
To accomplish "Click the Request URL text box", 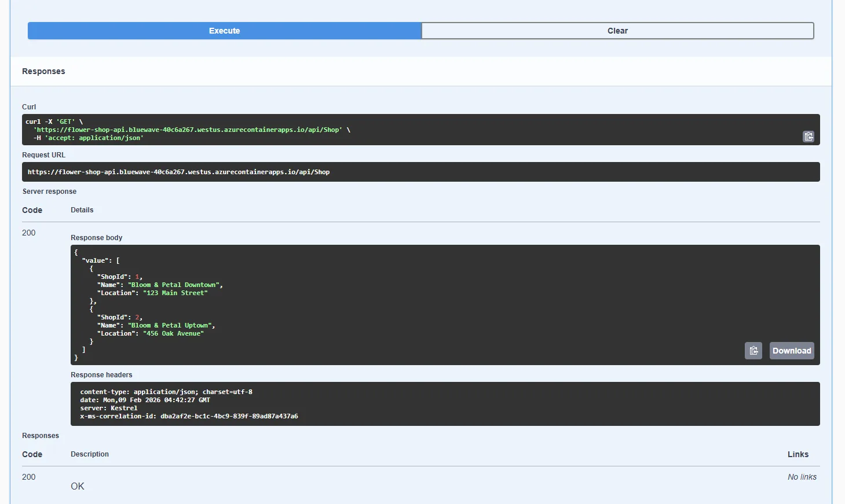I will 178,172.
